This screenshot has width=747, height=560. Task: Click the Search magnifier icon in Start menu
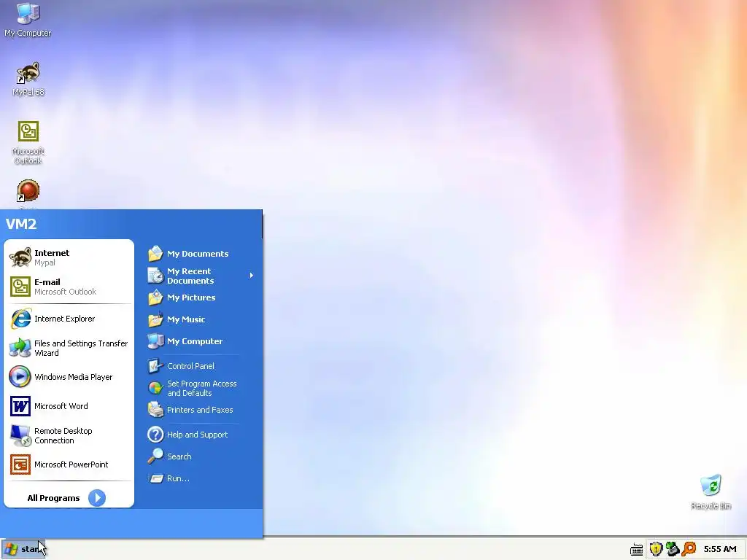click(x=155, y=456)
